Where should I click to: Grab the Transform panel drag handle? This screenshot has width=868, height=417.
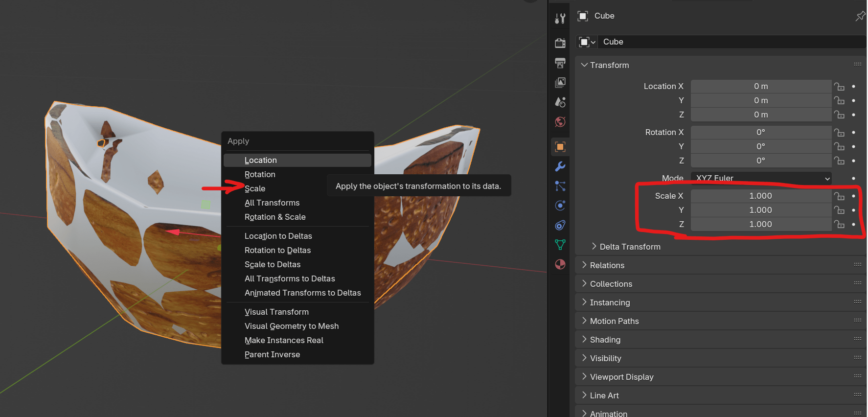tap(857, 65)
